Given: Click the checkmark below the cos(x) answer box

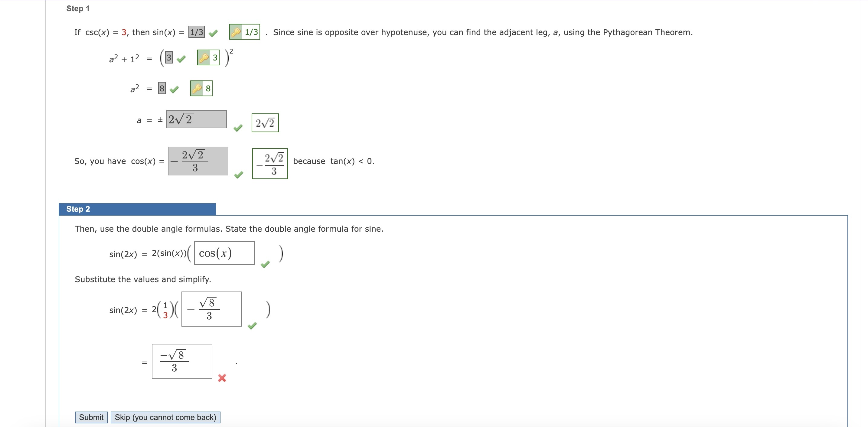Looking at the screenshot, I should click(x=239, y=175).
